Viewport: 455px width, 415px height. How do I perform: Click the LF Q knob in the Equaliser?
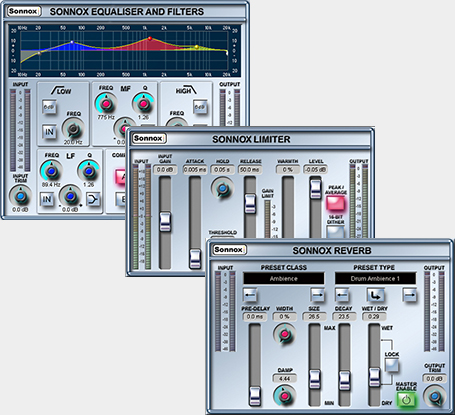click(x=88, y=171)
